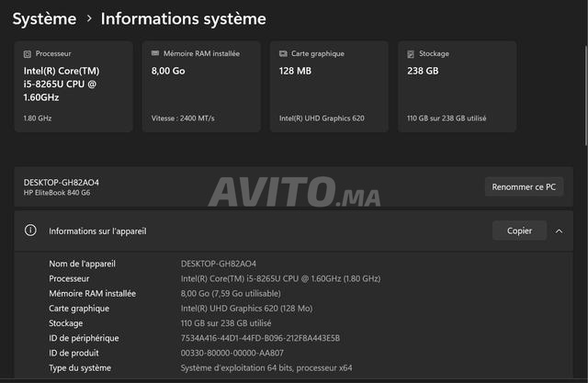
Task: Click the Système d'exploitation 64 bits value
Action: click(x=266, y=368)
